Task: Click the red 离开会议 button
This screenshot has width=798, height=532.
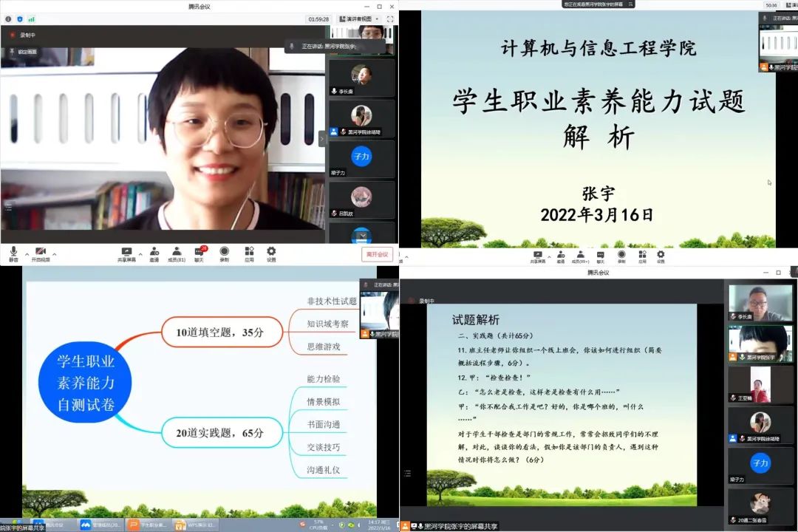Action: [x=378, y=253]
